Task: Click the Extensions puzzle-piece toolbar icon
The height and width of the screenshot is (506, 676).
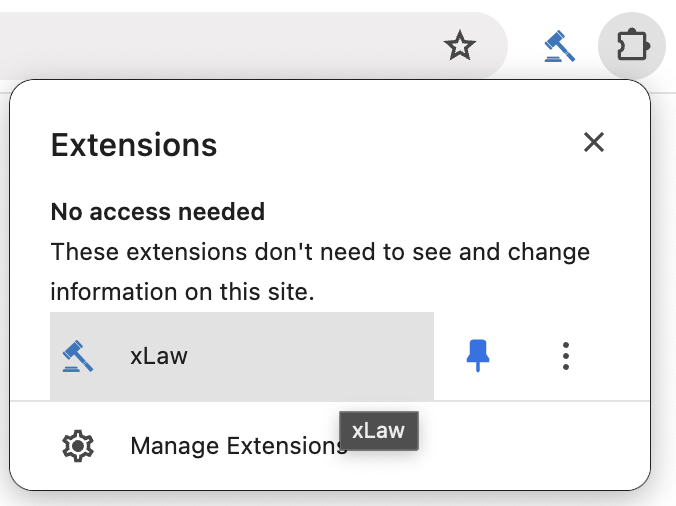Action: 632,45
